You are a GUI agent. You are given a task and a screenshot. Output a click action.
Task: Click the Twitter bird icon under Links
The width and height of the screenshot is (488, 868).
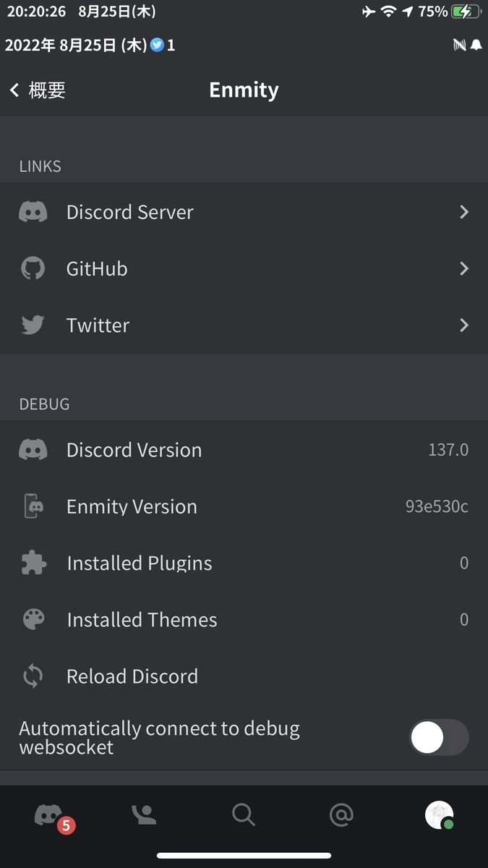click(33, 325)
